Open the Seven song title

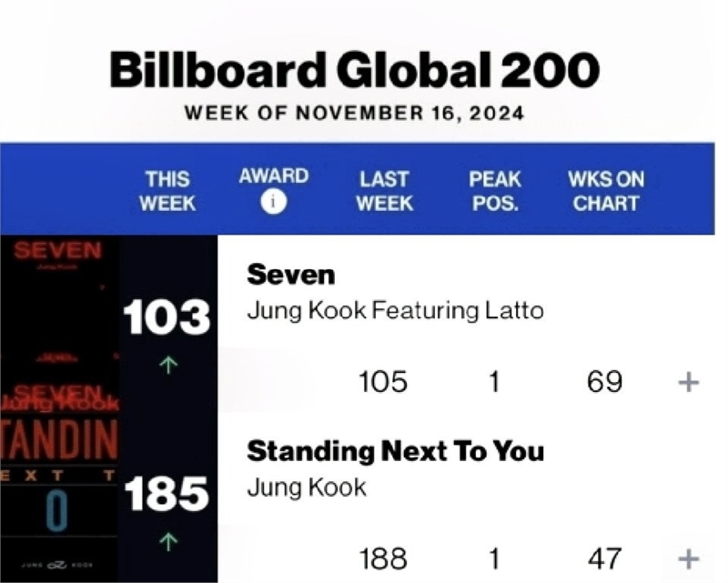(x=290, y=275)
